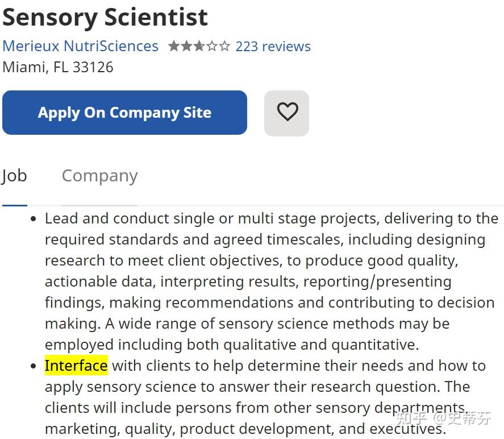504x439 pixels.
Task: Select the Job tab
Action: click(x=14, y=176)
